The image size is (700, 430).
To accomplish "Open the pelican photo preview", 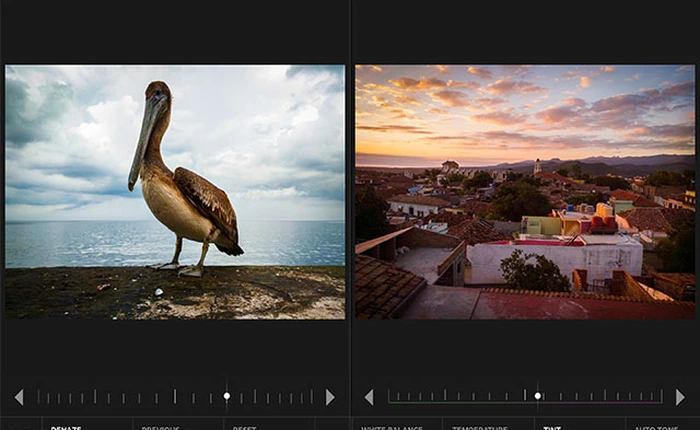I will [175, 192].
